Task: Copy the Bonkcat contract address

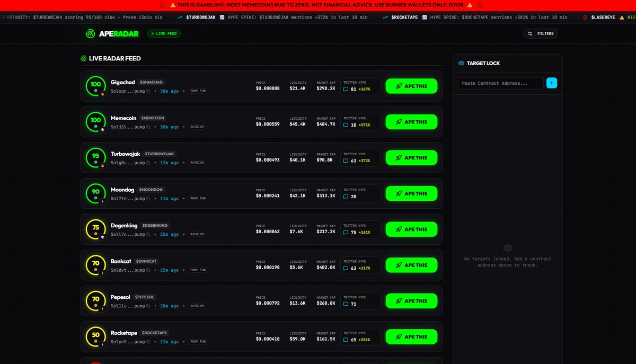Action: pos(148,270)
